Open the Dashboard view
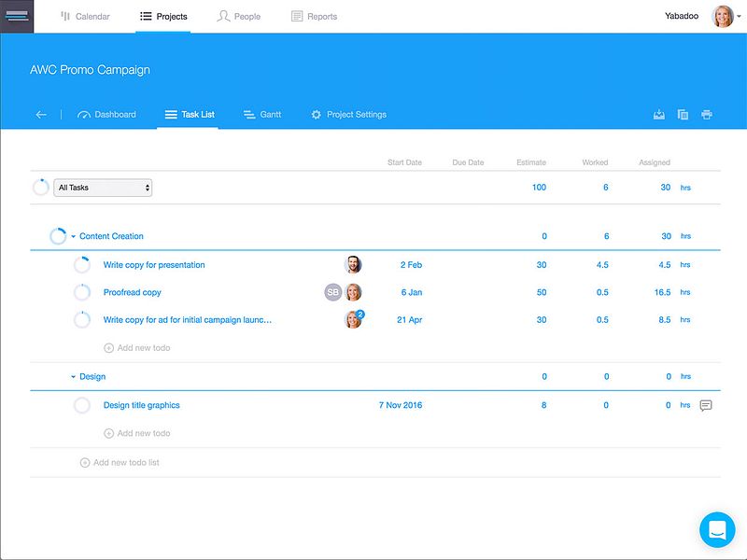Image resolution: width=747 pixels, height=560 pixels. [109, 114]
